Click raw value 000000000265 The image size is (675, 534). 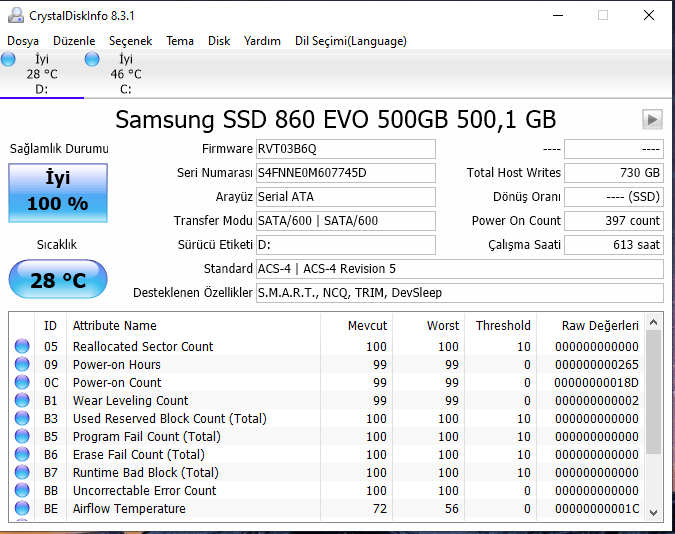tap(597, 364)
